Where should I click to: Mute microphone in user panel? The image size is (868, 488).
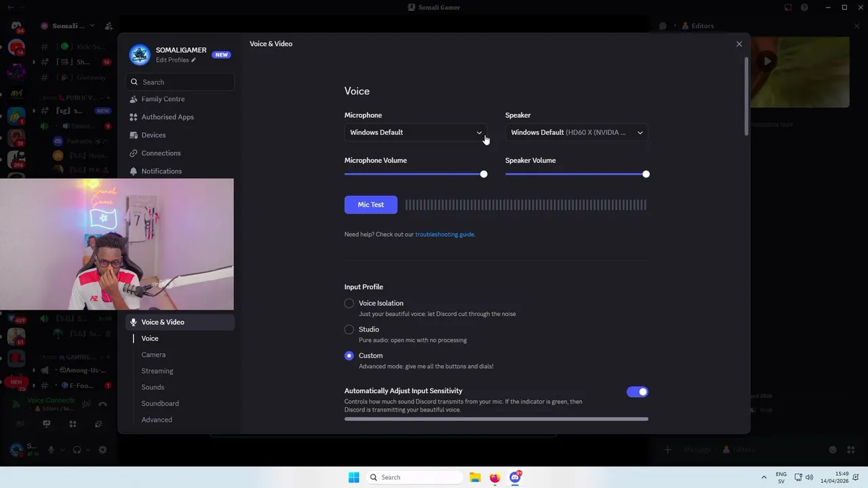[x=52, y=450]
